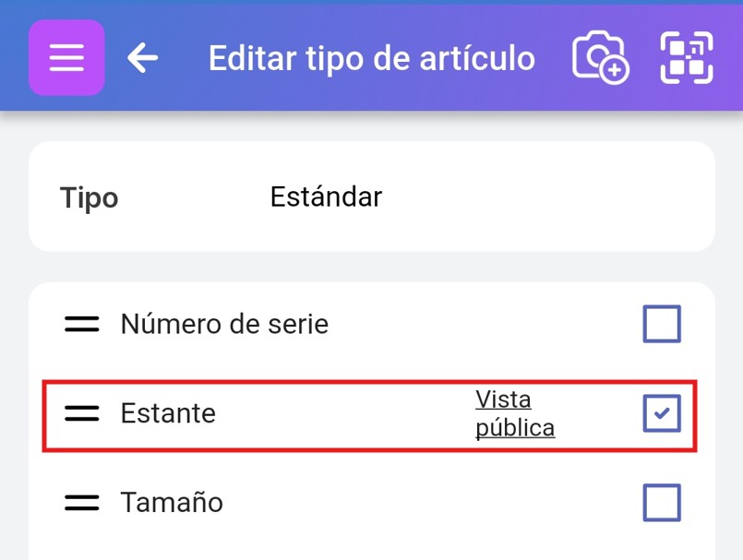743x560 pixels.
Task: Click the Tipo field label
Action: tap(90, 197)
